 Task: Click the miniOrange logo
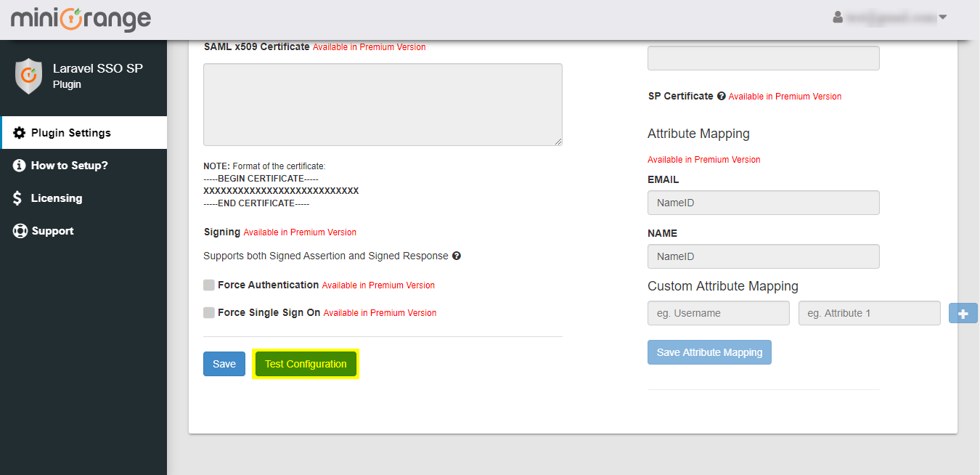pos(81,20)
